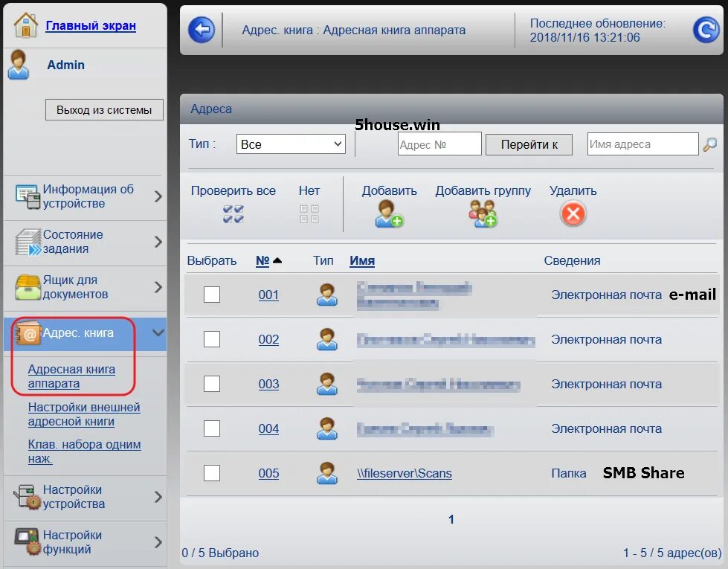Click contact type icon in row 004
This screenshot has height=569, width=728.
pos(327,428)
